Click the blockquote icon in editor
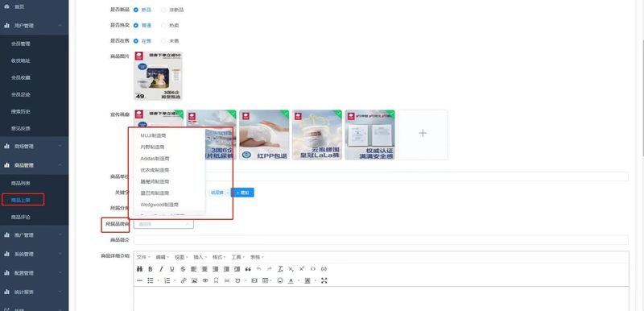The image size is (644, 311). pyautogui.click(x=248, y=269)
